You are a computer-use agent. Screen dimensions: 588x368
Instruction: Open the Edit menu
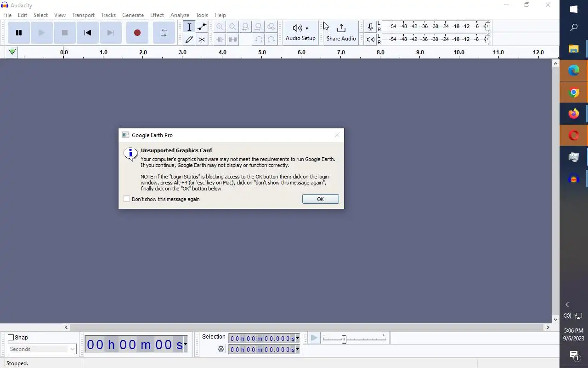coord(23,15)
